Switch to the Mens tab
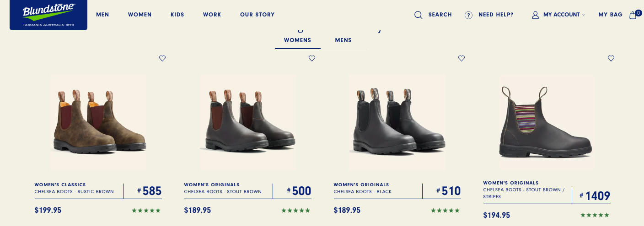 point(343,40)
